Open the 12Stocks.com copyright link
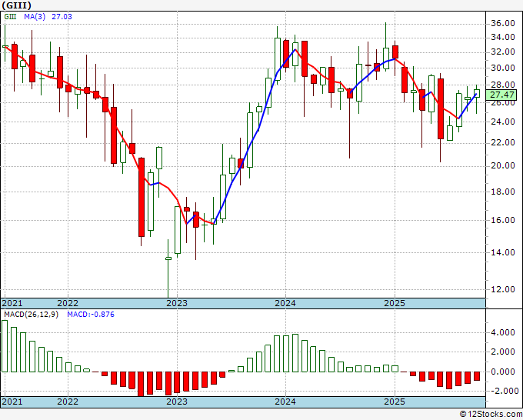Screen dimensions: 523x420 [491, 414]
